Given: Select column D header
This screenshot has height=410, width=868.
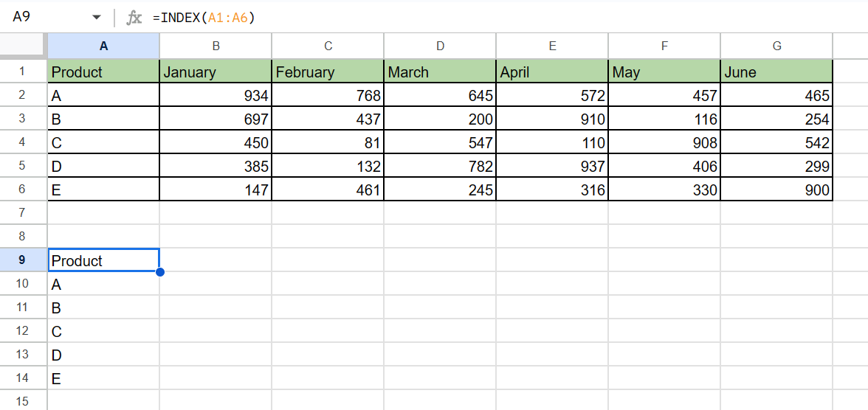Looking at the screenshot, I should point(440,46).
